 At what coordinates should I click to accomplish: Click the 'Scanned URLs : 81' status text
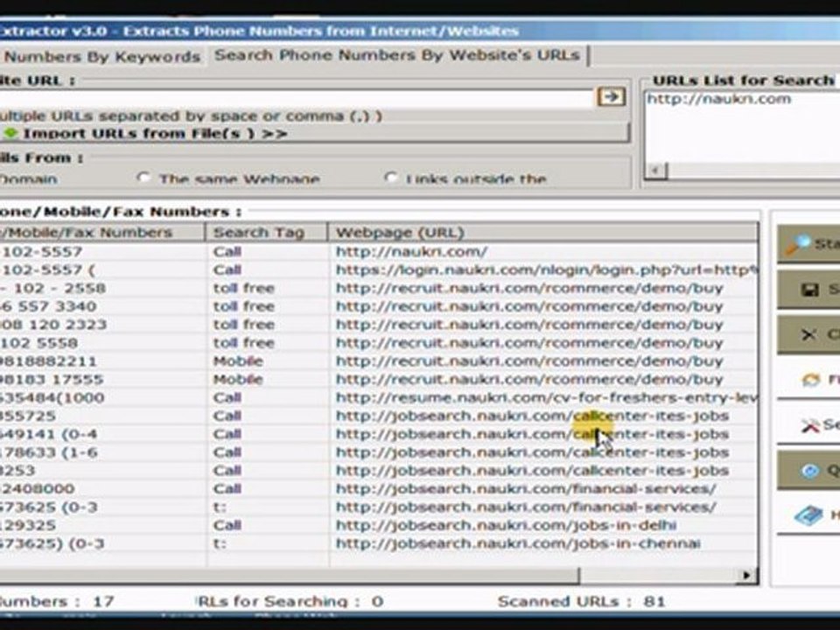pos(581,601)
